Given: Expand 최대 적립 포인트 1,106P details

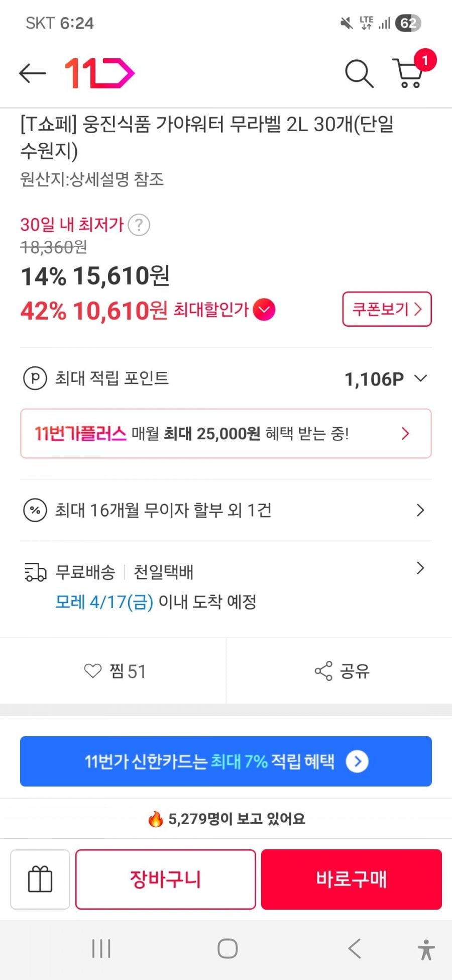Looking at the screenshot, I should pos(421,378).
